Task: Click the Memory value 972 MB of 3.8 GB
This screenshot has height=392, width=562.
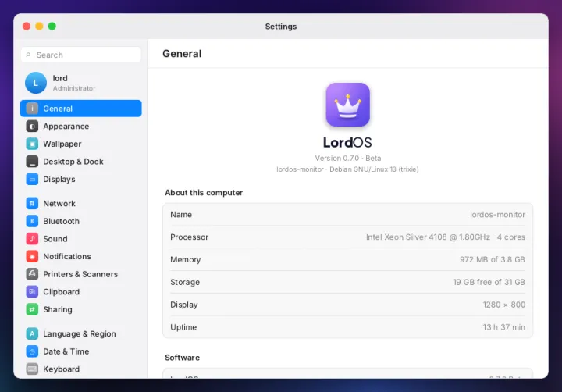Action: (493, 260)
